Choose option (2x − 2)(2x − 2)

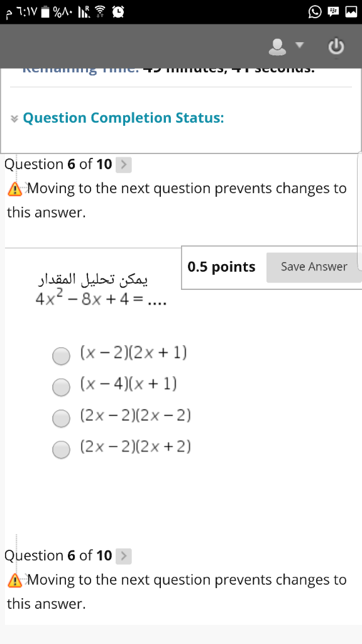tap(61, 418)
